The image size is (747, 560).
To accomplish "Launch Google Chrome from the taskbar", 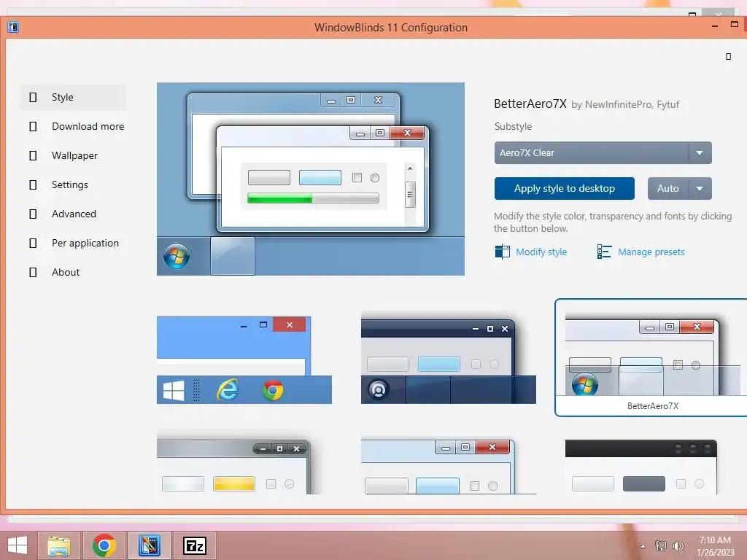I will click(104, 545).
